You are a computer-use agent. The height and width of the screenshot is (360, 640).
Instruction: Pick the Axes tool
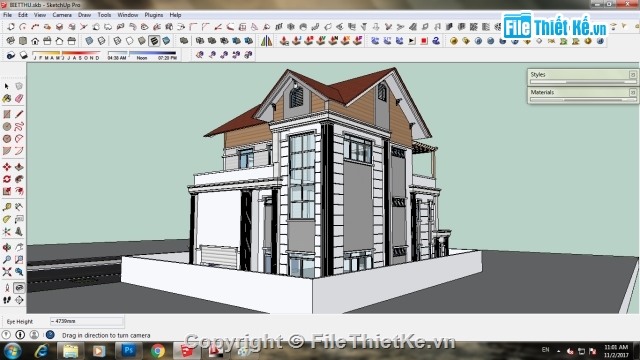click(x=7, y=231)
